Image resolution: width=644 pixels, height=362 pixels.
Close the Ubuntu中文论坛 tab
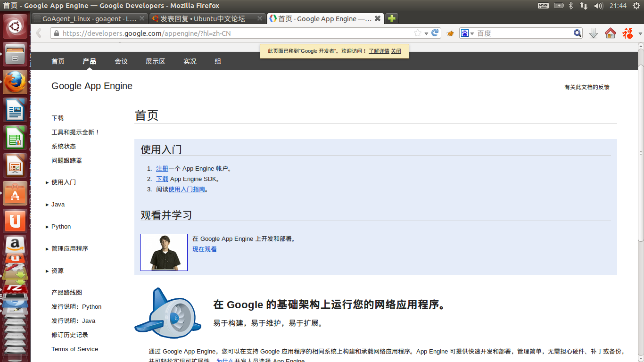(x=260, y=19)
